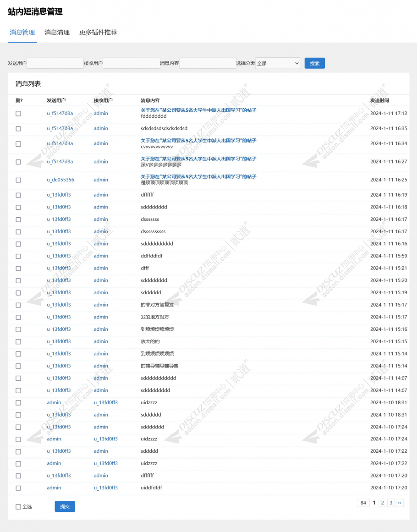Tick the checkbox for the sdsdsdsdsdsdsdsdsd row

(x=18, y=129)
